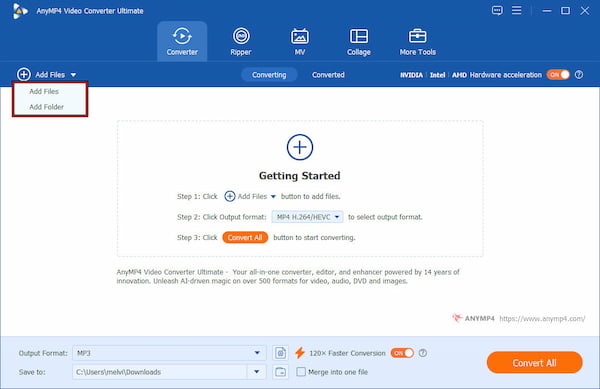
Task: Click the small Convert All button in Step 3
Action: pos(245,238)
